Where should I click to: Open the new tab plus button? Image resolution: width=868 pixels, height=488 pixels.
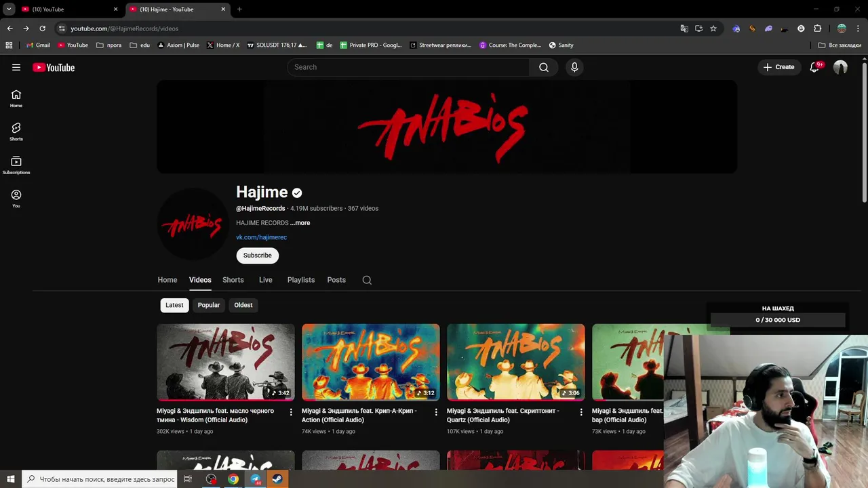239,9
